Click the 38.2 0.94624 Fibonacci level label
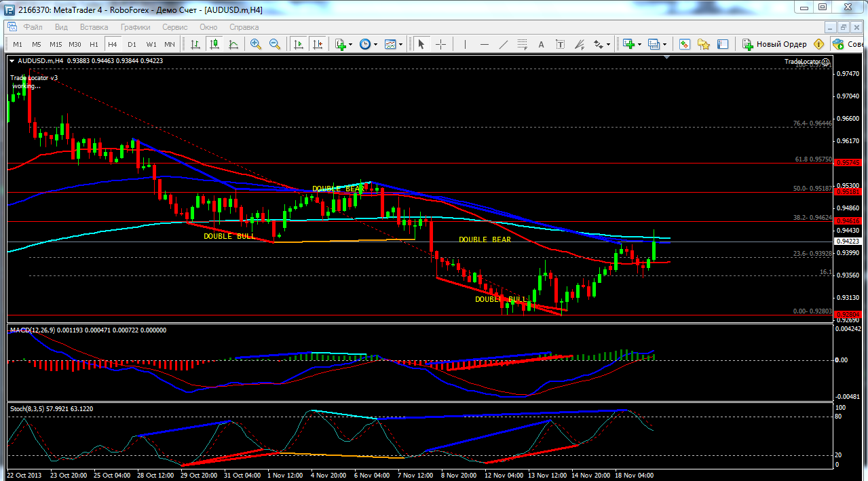Image resolution: width=868 pixels, height=481 pixels. (813, 218)
